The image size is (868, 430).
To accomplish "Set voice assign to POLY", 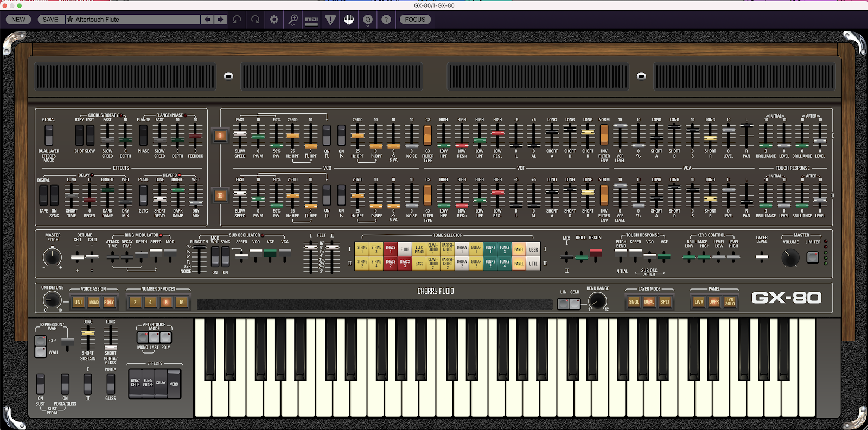I will coord(110,302).
